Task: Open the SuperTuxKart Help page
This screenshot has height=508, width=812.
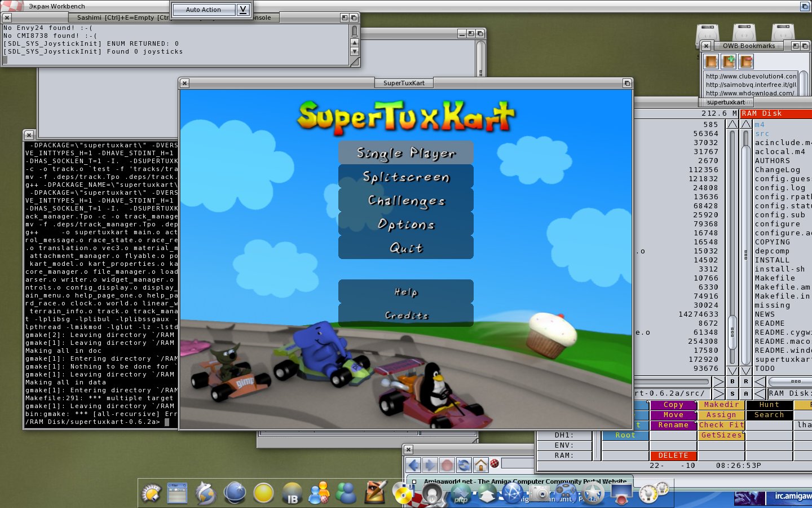Action: (x=406, y=291)
